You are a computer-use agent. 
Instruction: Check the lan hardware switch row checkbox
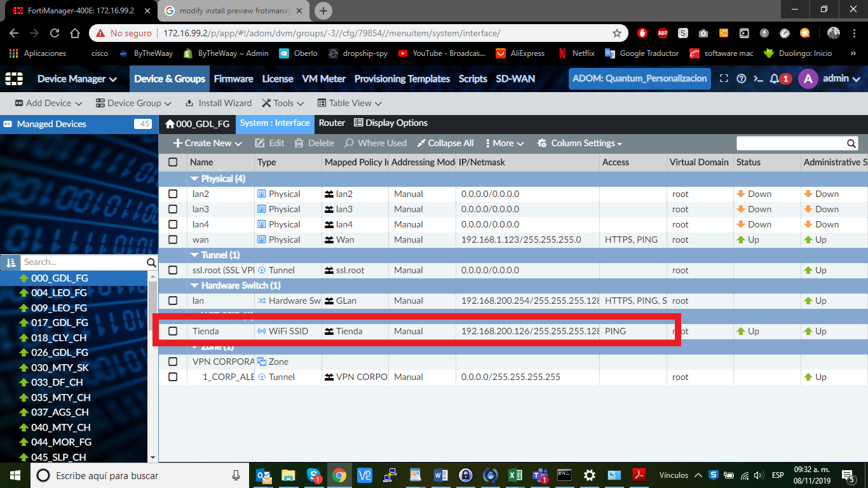click(173, 301)
